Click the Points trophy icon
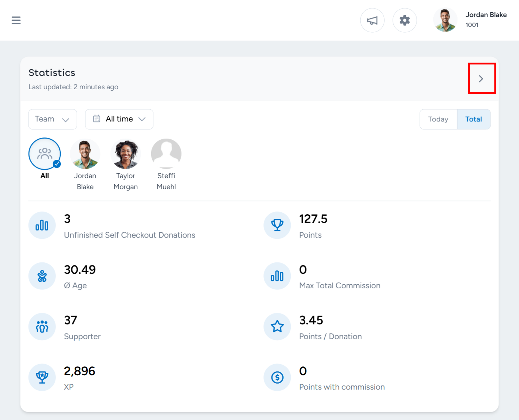This screenshot has height=420, width=519. click(277, 225)
